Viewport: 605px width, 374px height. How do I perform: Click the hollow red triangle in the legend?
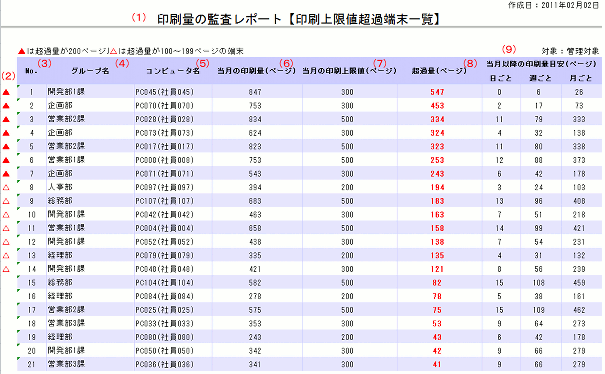pos(113,51)
